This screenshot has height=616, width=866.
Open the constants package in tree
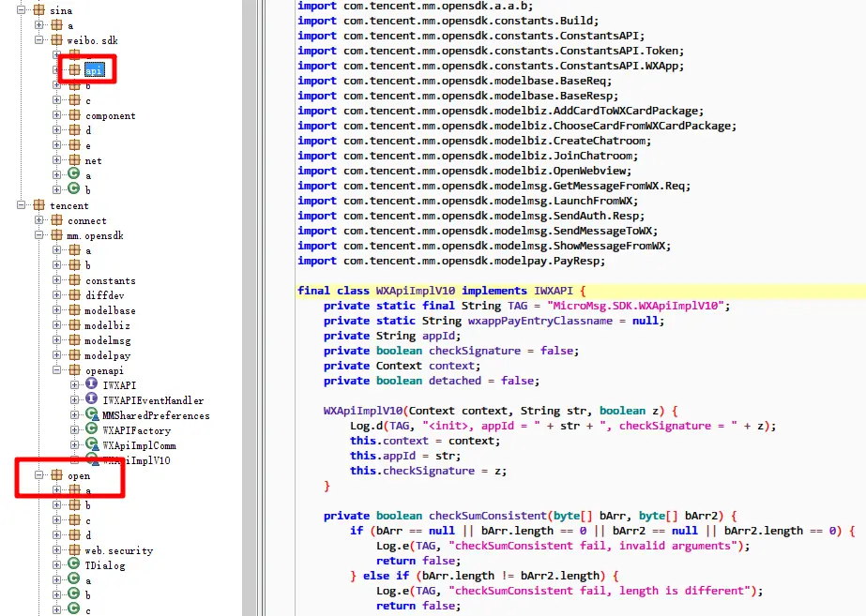(x=111, y=280)
